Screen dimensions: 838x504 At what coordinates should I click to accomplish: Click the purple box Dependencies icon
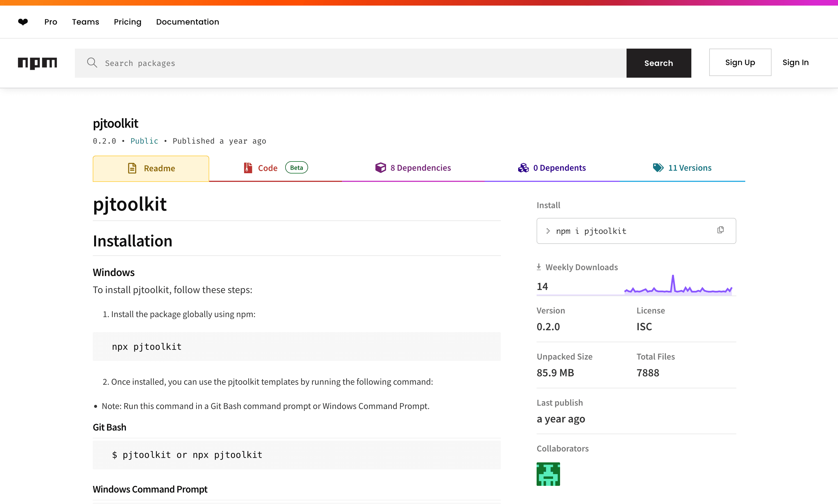(381, 167)
